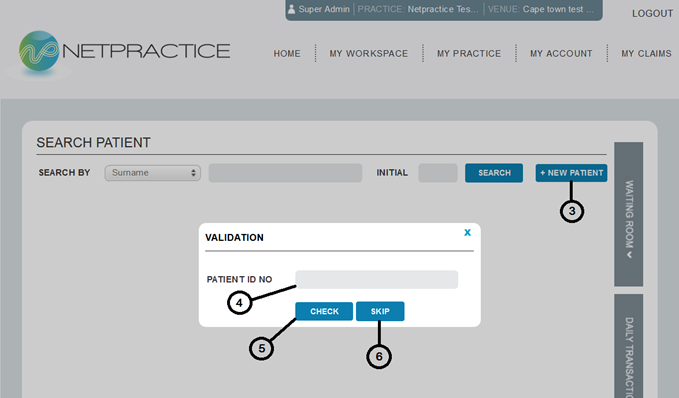Collapse the Waiting Room chevron arrow

click(x=629, y=255)
